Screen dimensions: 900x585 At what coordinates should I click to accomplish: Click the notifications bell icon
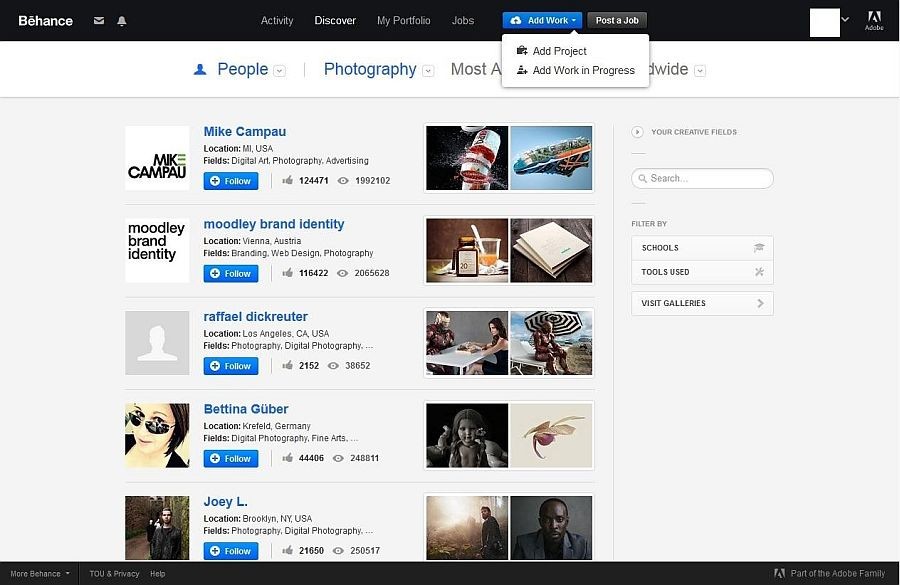click(122, 21)
